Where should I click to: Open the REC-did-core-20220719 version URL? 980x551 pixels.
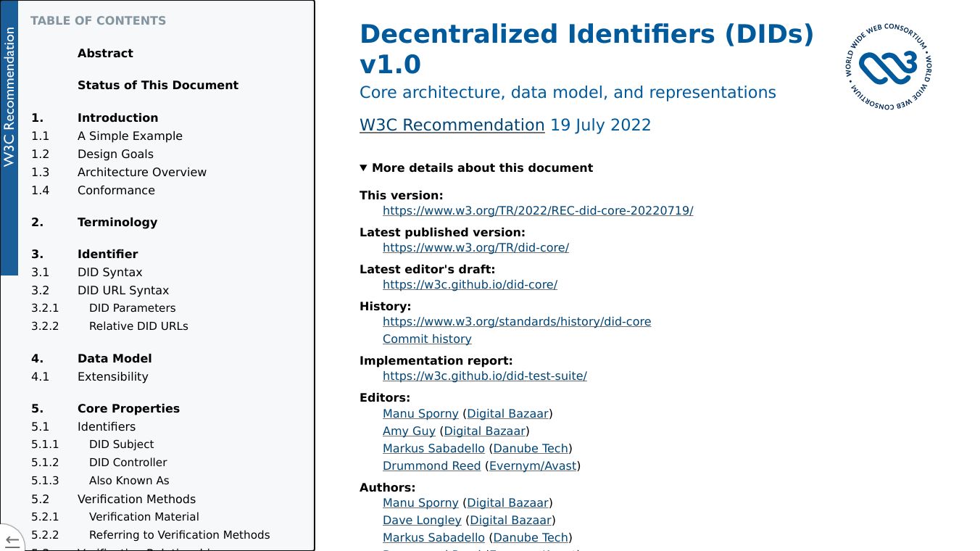click(x=538, y=210)
